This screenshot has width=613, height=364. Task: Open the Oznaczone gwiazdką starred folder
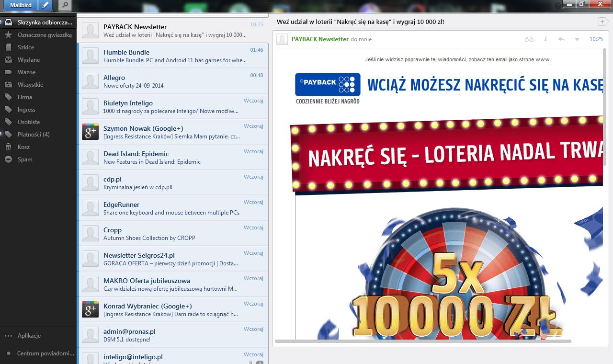pyautogui.click(x=38, y=35)
